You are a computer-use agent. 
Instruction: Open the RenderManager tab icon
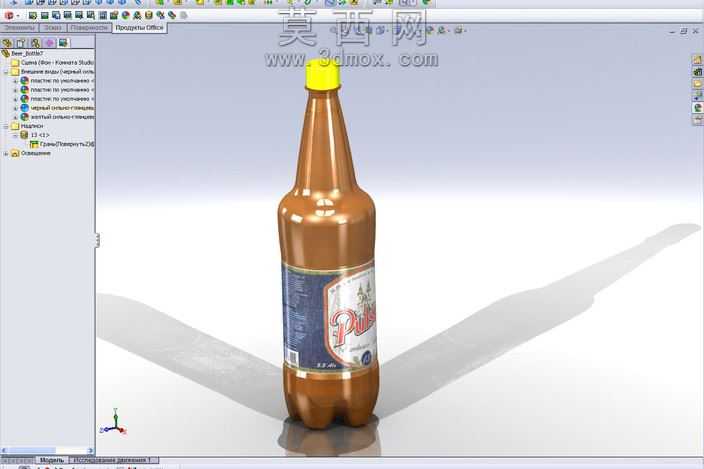click(63, 43)
